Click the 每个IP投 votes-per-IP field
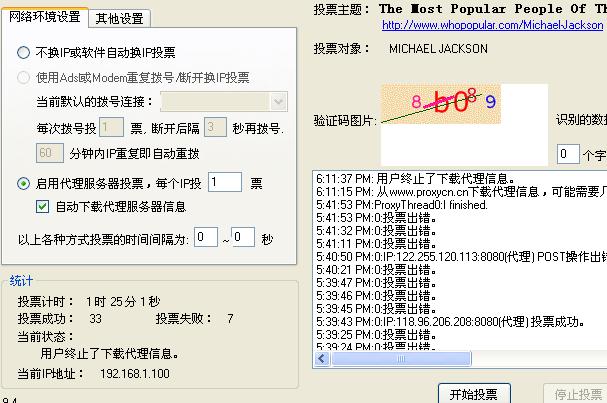 [x=225, y=182]
